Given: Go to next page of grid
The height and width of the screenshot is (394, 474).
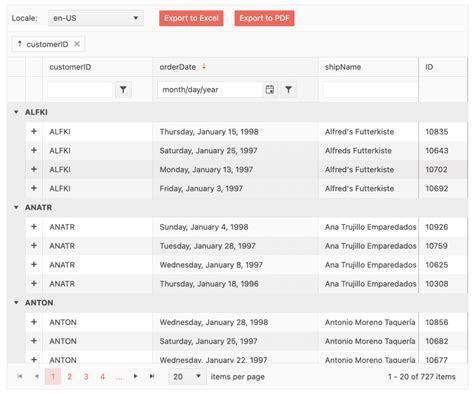Looking at the screenshot, I should pyautogui.click(x=135, y=376).
